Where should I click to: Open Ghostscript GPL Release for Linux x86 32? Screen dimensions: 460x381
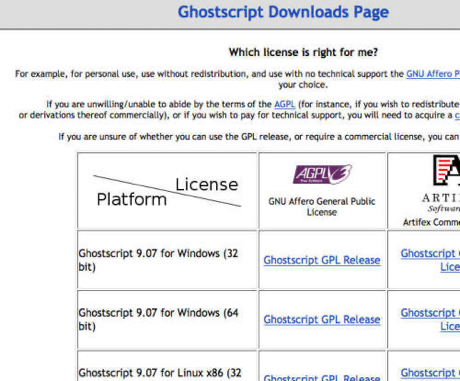322,378
